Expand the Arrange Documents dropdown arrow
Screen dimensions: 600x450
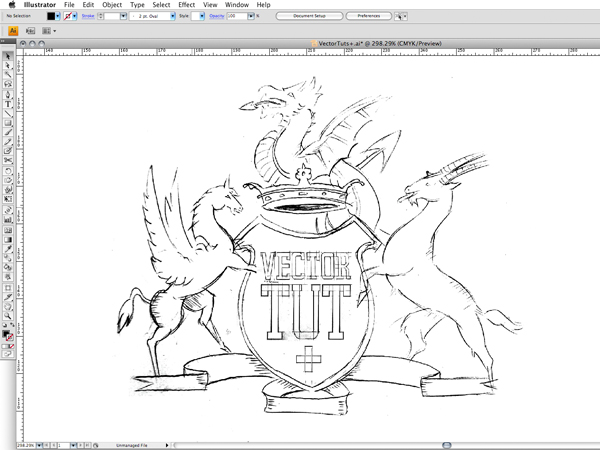tap(55, 31)
